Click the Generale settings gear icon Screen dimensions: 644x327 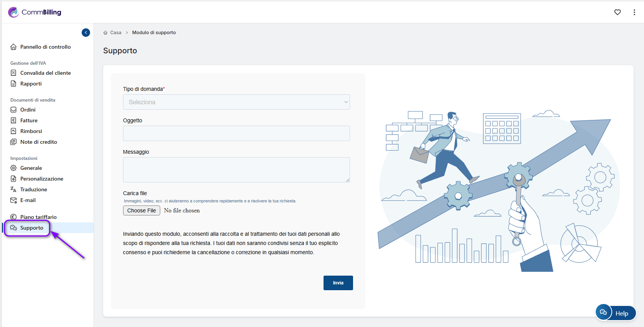13,168
